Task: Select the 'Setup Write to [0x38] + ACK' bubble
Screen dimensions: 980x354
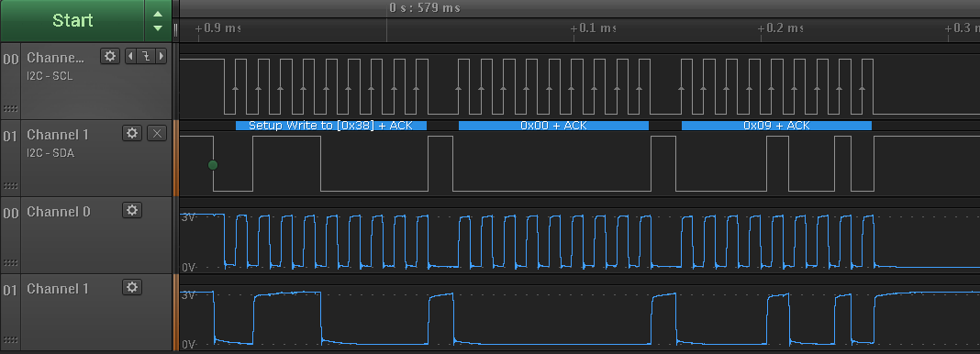Action: pyautogui.click(x=331, y=126)
